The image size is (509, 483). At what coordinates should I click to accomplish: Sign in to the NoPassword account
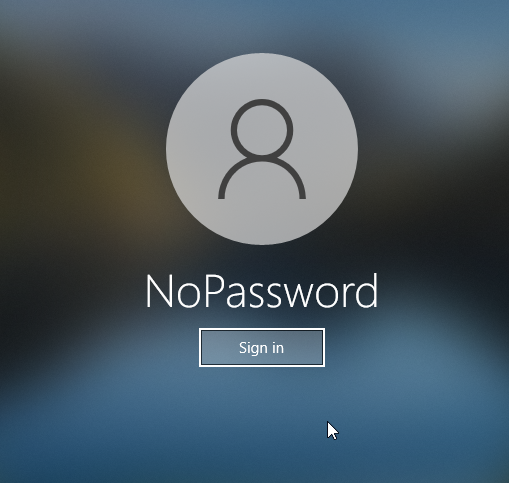(x=262, y=348)
